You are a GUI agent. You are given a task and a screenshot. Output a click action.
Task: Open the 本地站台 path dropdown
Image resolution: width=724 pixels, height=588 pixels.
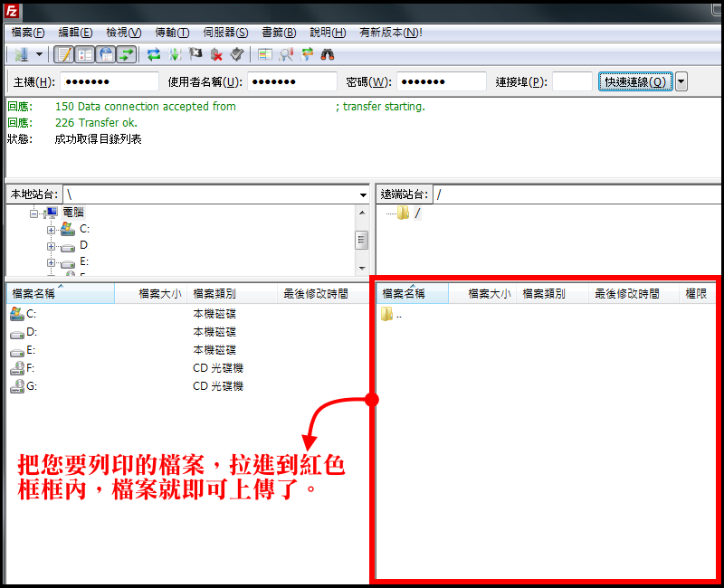[x=362, y=194]
